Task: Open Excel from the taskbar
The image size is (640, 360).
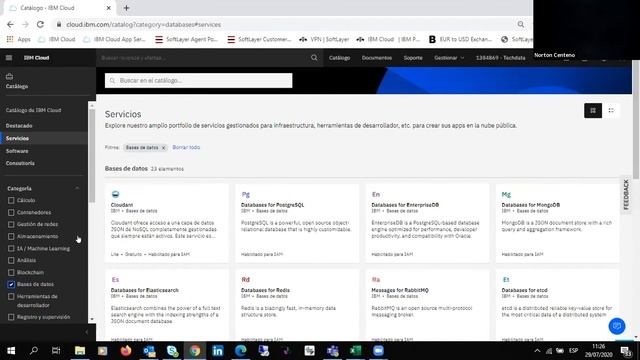Action: tap(356, 351)
